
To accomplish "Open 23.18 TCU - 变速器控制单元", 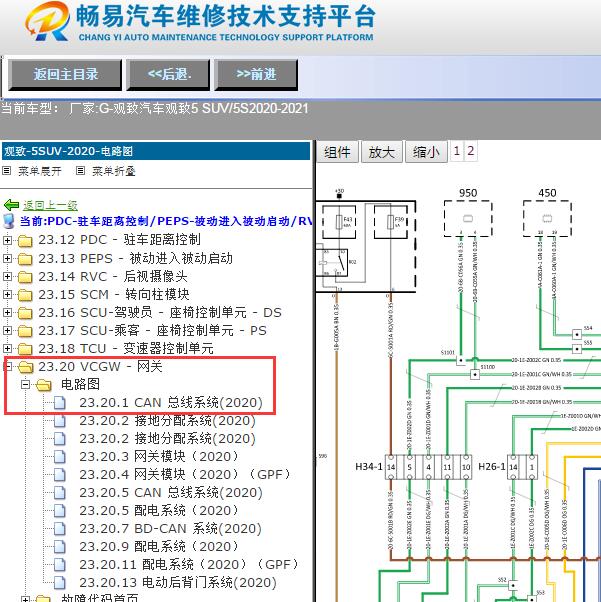I will coord(126,349).
